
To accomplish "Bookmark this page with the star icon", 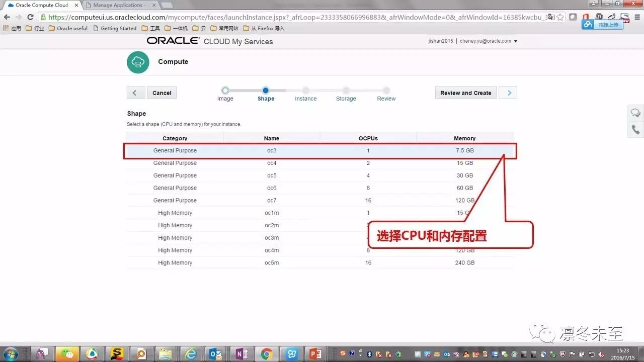I will (560, 17).
